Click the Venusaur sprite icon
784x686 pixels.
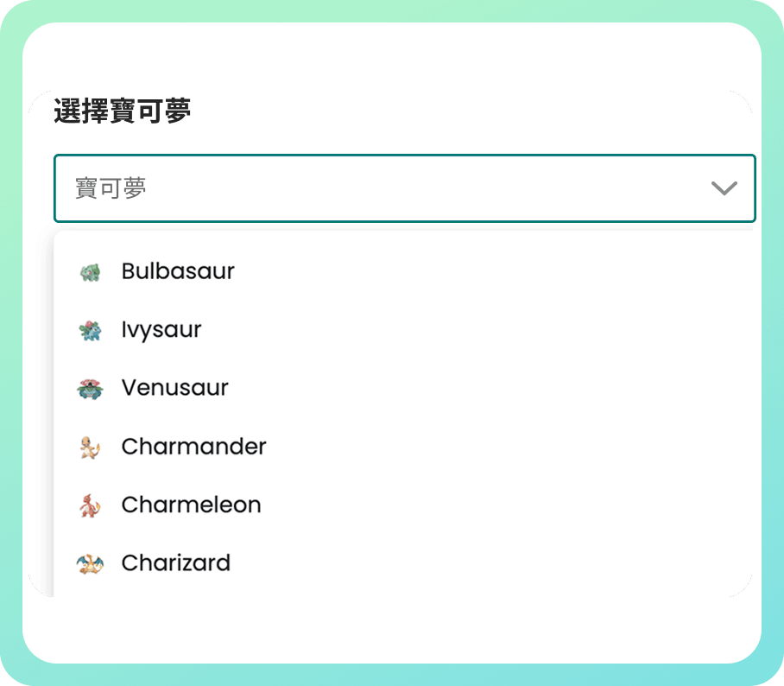(x=89, y=387)
